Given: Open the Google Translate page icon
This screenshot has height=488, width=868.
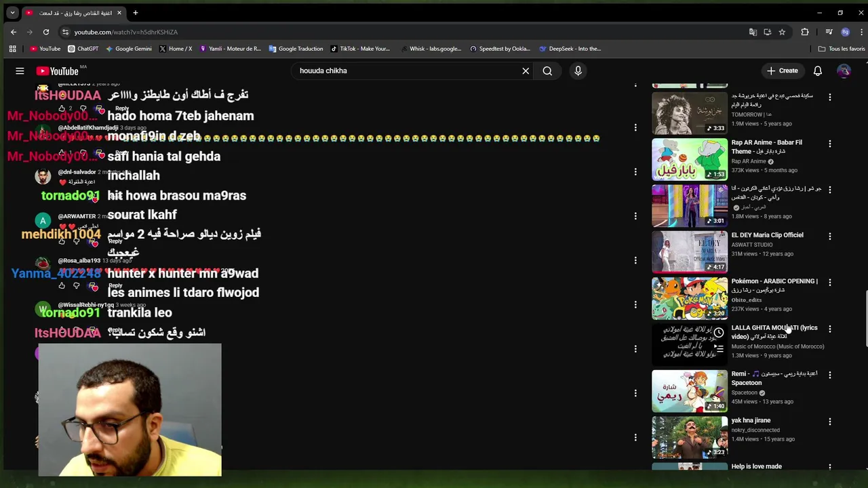Looking at the screenshot, I should click(x=753, y=32).
